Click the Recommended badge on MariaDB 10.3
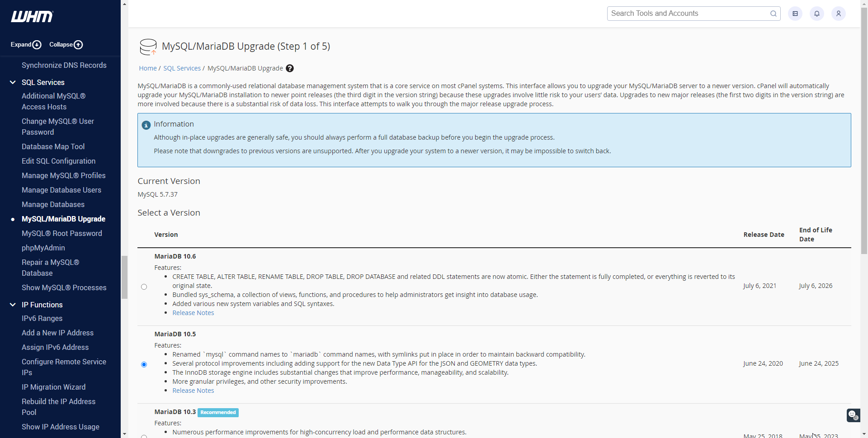 tap(218, 412)
